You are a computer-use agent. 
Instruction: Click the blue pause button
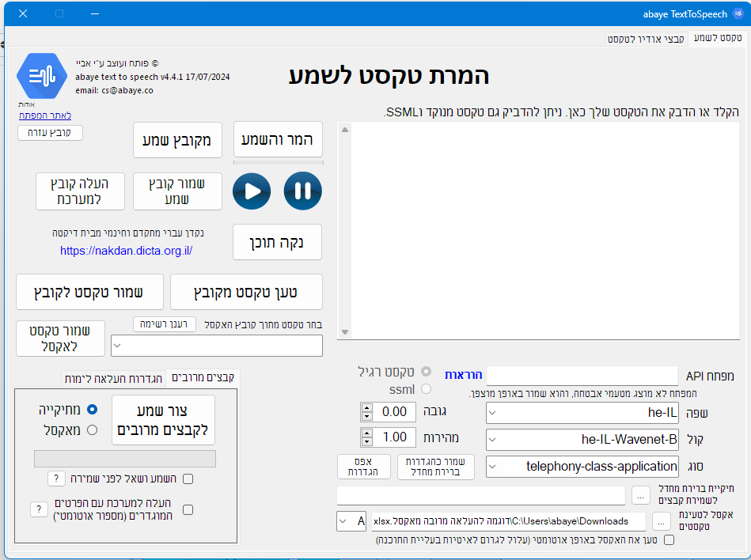pos(302,191)
